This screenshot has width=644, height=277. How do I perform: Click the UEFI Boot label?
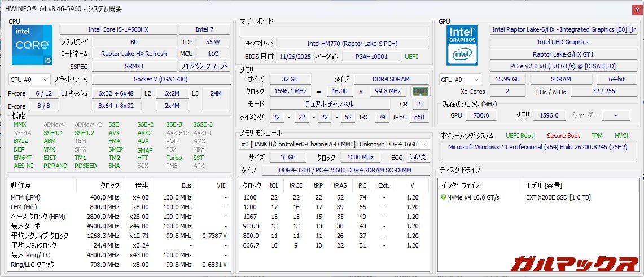520,136
